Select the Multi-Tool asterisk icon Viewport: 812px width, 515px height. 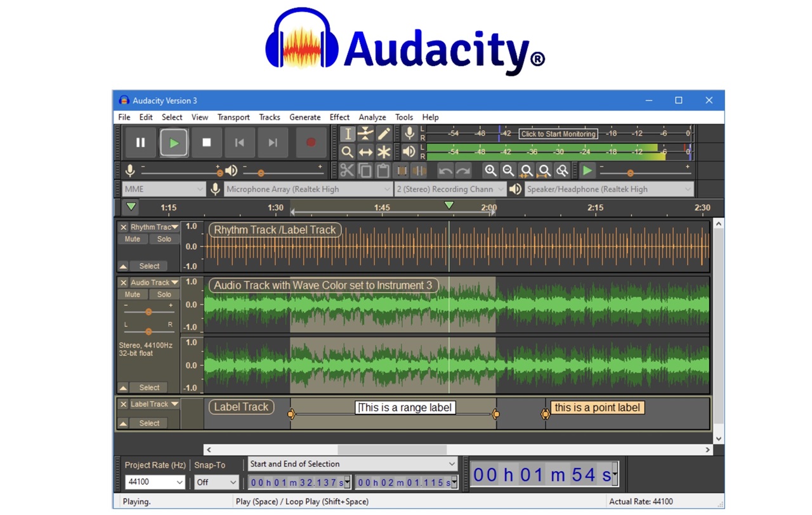384,152
